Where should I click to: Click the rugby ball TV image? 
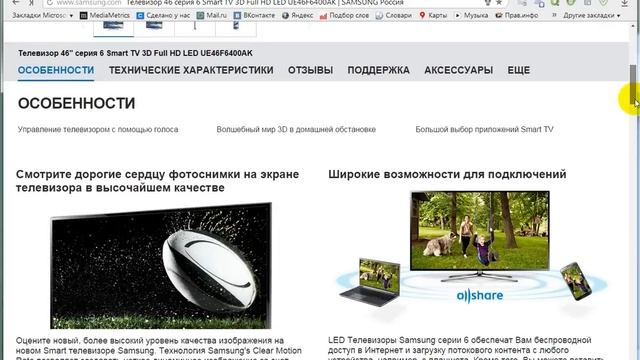(x=161, y=266)
